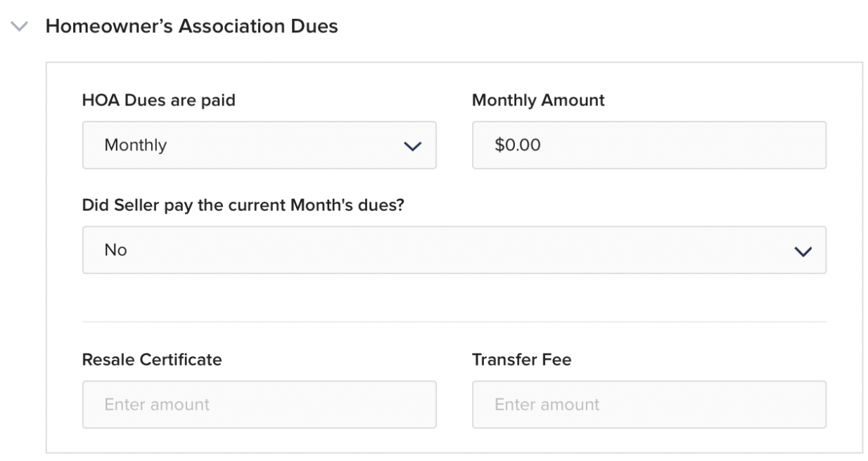Click the arrow icon in Monthly dropdown
868x461 pixels.
click(x=411, y=146)
